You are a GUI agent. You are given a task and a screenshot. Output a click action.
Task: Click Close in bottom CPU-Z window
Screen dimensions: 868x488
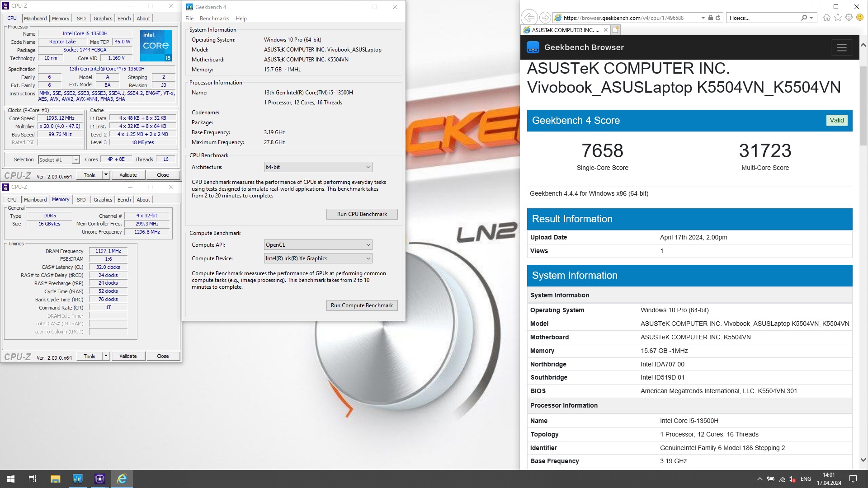tap(163, 356)
